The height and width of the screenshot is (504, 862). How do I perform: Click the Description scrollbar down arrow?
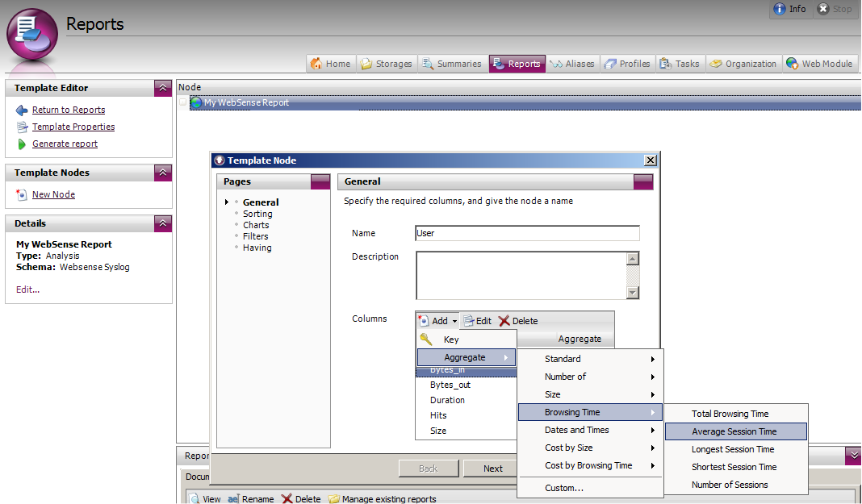(x=633, y=293)
